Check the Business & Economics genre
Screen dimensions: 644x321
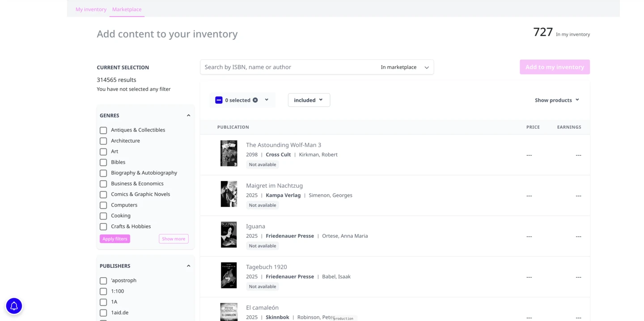(103, 184)
